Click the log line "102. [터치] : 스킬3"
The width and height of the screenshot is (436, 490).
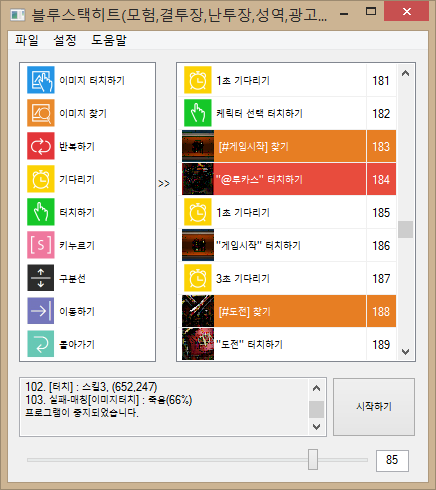pyautogui.click(x=91, y=387)
